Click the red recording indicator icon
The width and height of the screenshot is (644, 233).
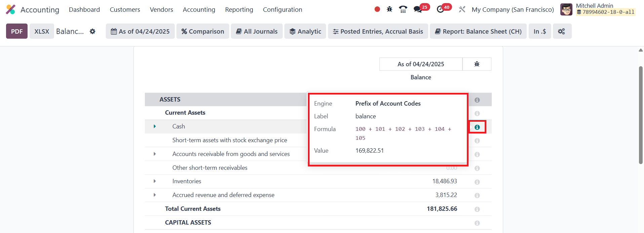[377, 9]
